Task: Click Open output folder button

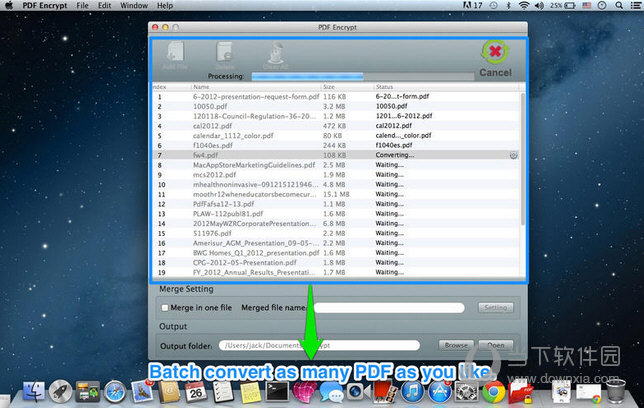Action: (x=496, y=345)
